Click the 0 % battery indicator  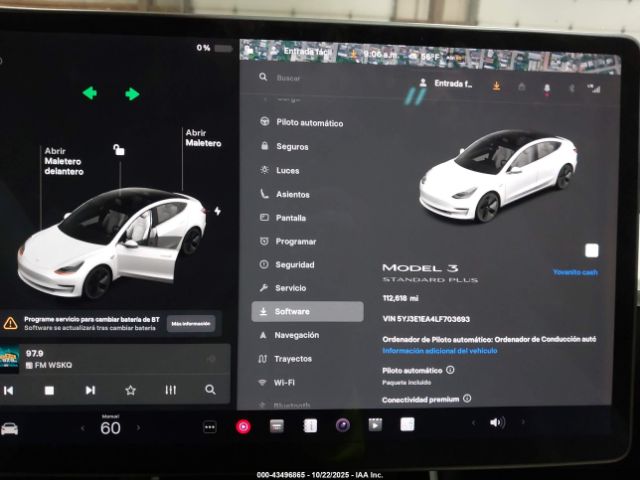pos(214,48)
